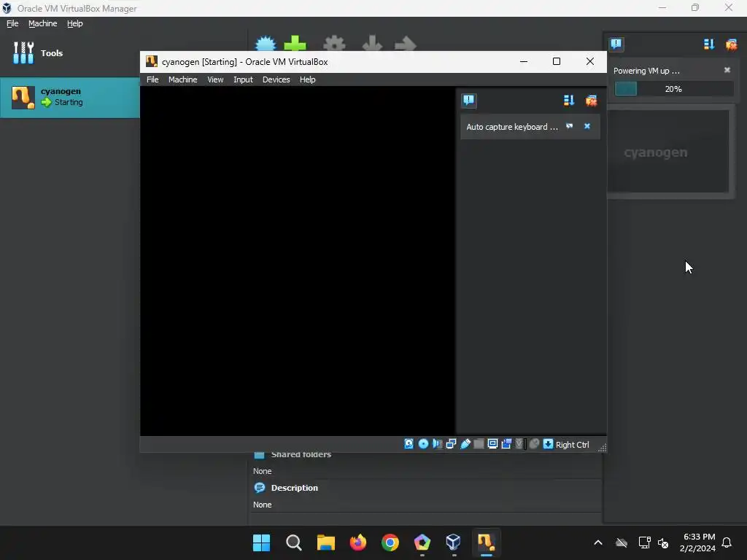Click the Right Ctrl host key label
The image size is (747, 560).
pos(572,445)
